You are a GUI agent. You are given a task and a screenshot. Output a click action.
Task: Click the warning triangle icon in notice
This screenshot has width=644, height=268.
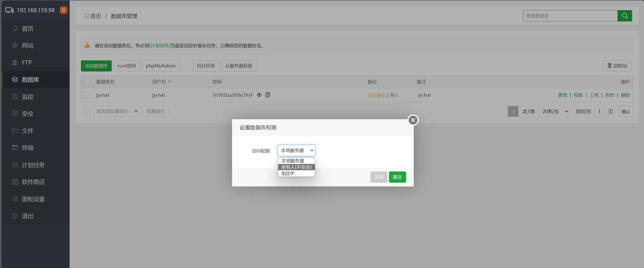tap(87, 45)
